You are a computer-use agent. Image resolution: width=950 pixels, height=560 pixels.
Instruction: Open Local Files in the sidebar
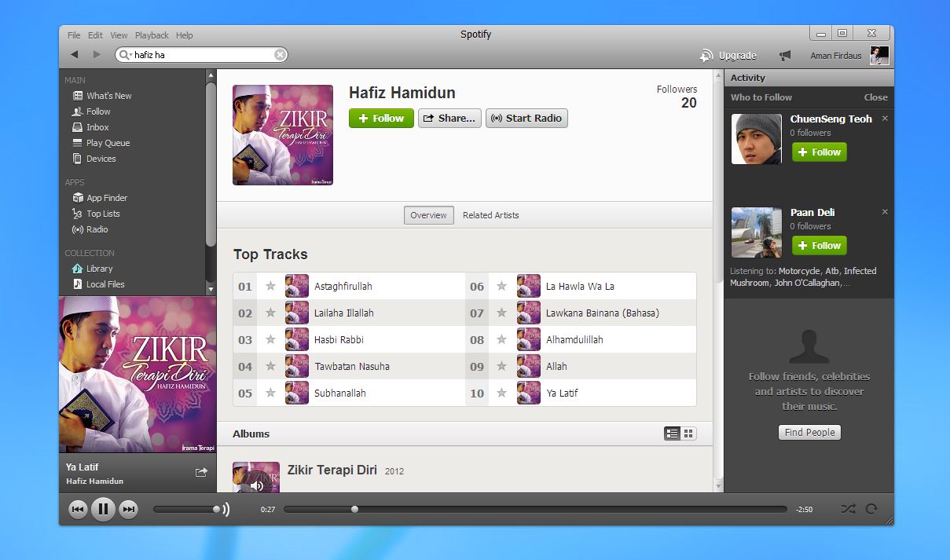(x=98, y=284)
